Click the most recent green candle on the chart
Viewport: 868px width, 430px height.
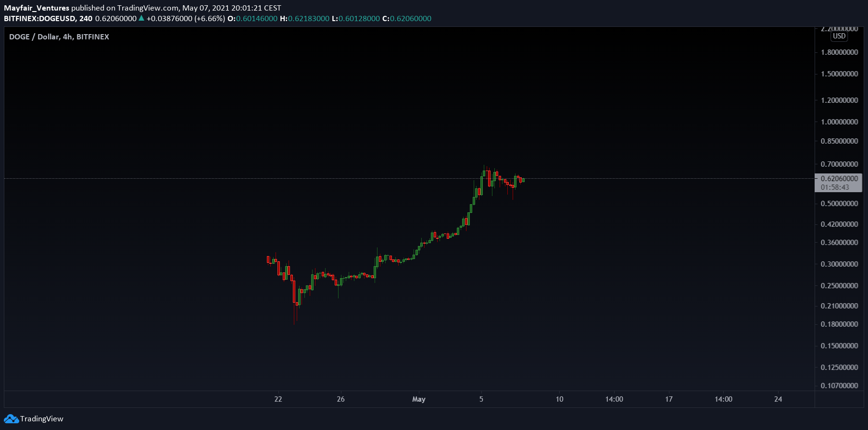click(523, 180)
